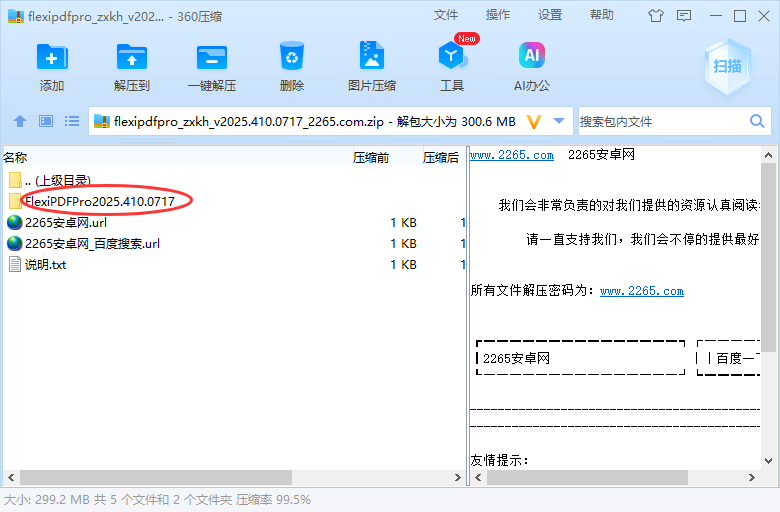Sort by 名称 column header
The image size is (780, 512).
(15, 158)
